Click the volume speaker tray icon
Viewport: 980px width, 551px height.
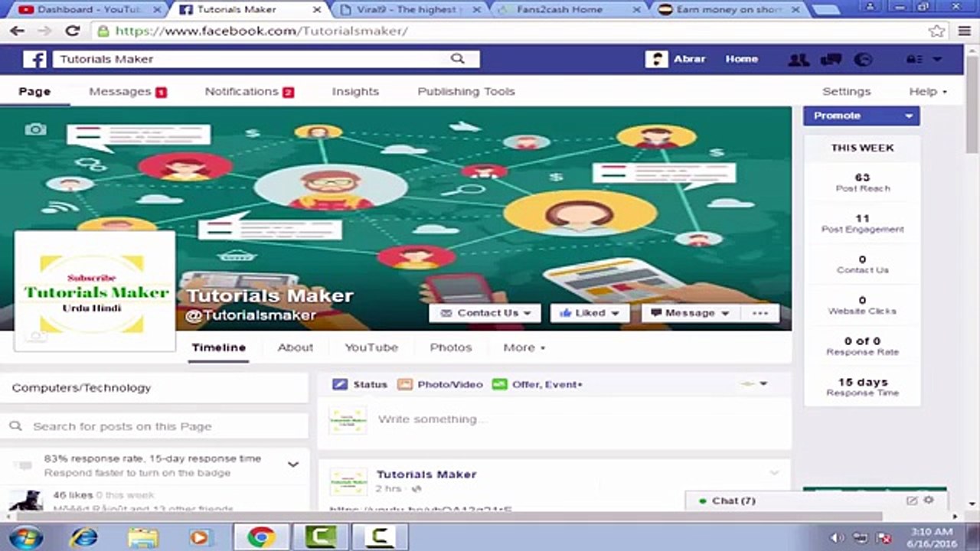(838, 537)
